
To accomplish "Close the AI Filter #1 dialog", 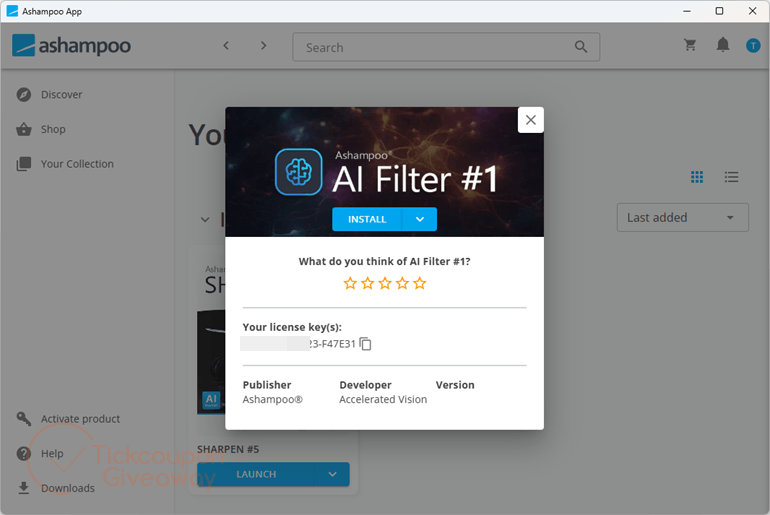I will [530, 120].
